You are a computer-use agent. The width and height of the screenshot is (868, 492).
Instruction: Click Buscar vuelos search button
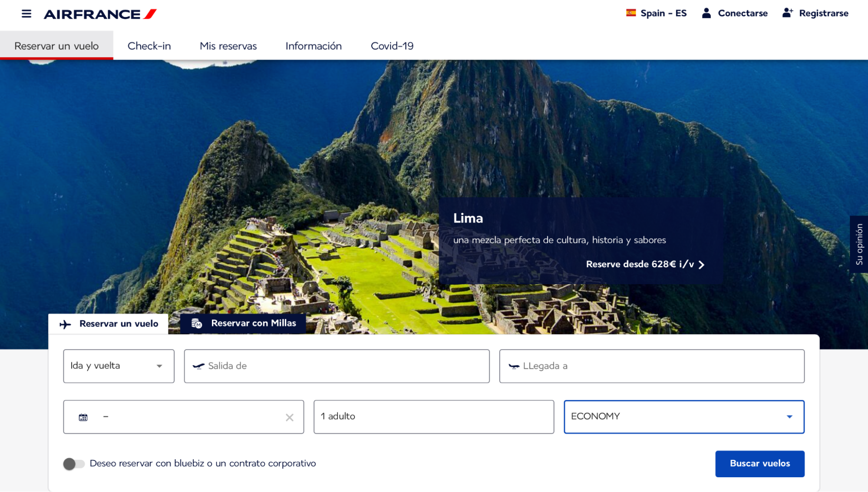[759, 463]
